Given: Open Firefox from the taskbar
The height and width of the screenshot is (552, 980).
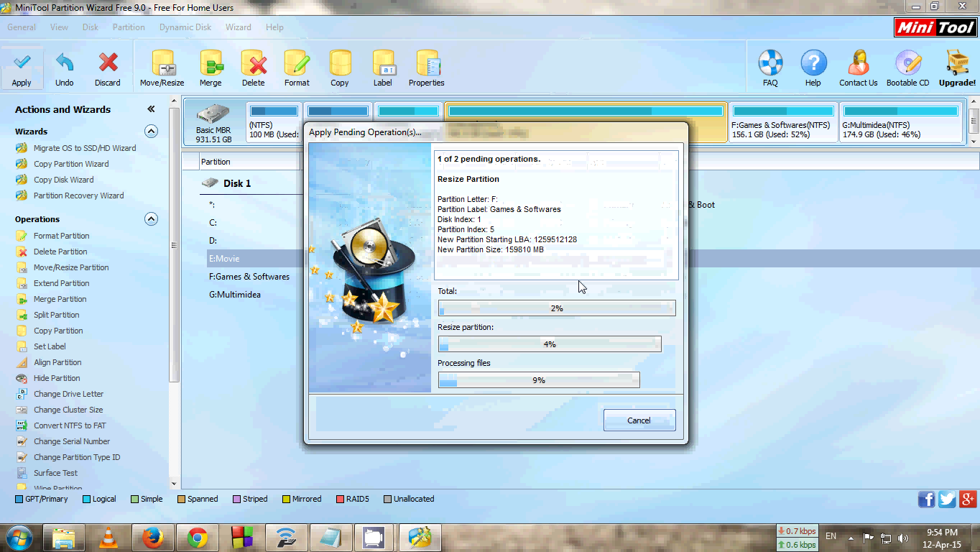Looking at the screenshot, I should coord(153,538).
